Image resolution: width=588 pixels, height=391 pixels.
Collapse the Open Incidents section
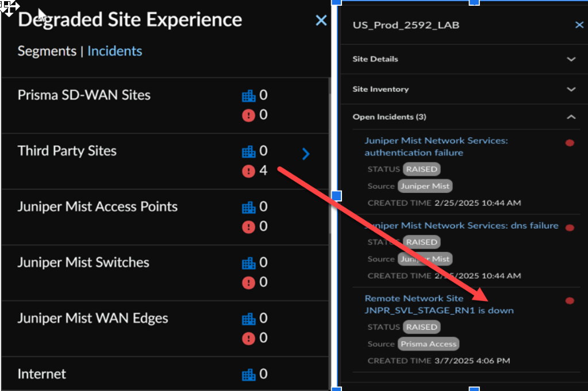coord(571,117)
